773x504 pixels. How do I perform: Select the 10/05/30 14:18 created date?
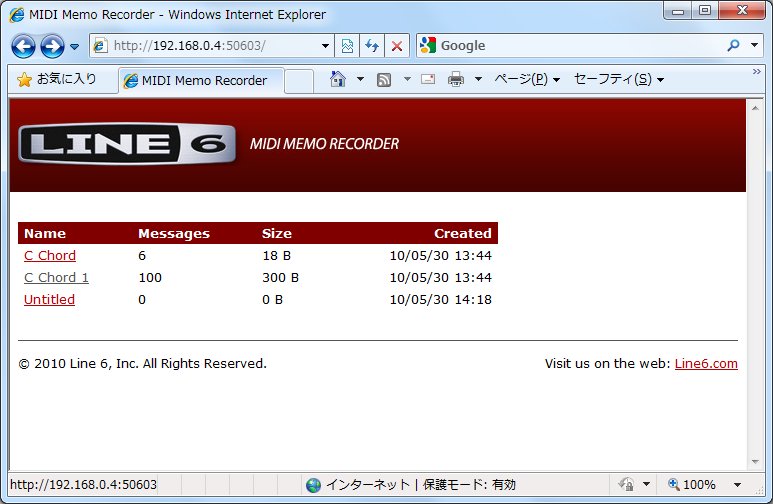click(440, 299)
